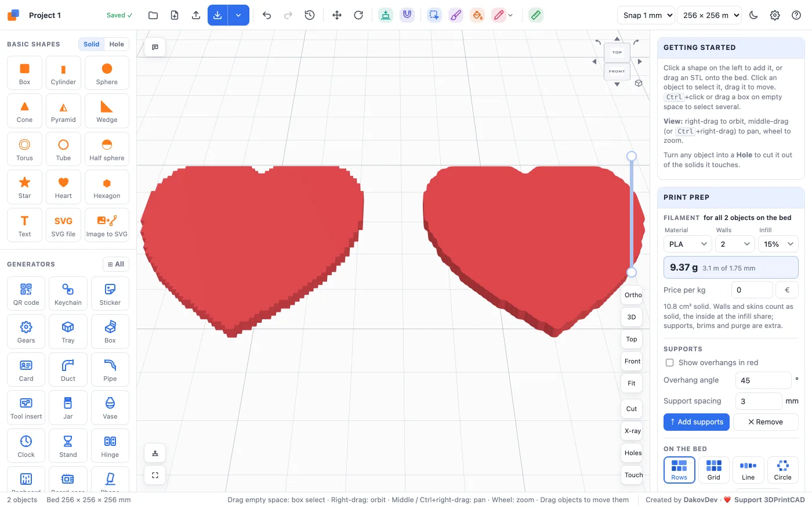
Task: Click the Add supports button
Action: click(x=697, y=422)
